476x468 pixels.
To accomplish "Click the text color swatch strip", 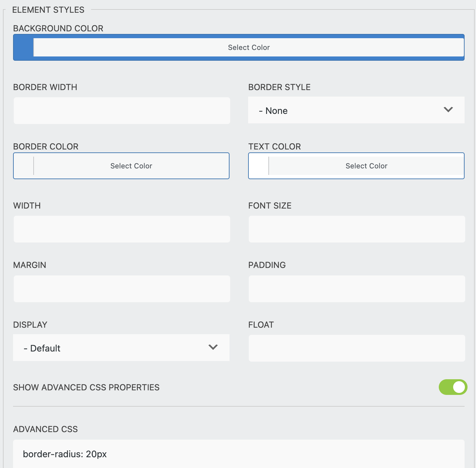I will [258, 166].
